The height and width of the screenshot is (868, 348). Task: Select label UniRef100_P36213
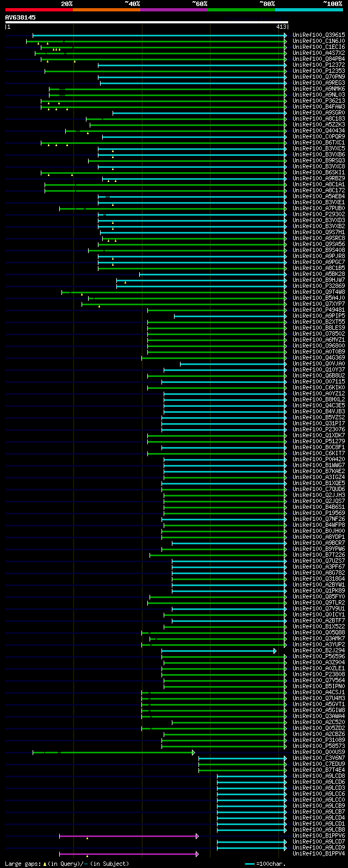click(319, 100)
